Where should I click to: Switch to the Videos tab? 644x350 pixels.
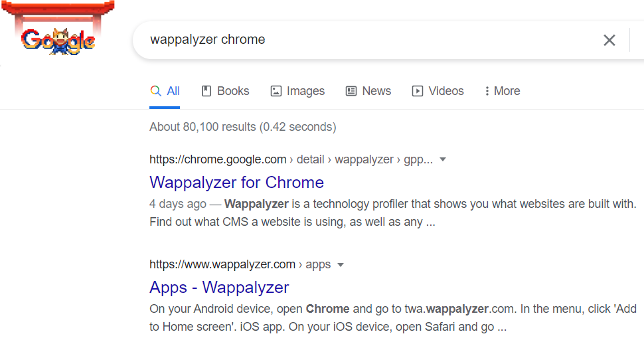pos(438,91)
